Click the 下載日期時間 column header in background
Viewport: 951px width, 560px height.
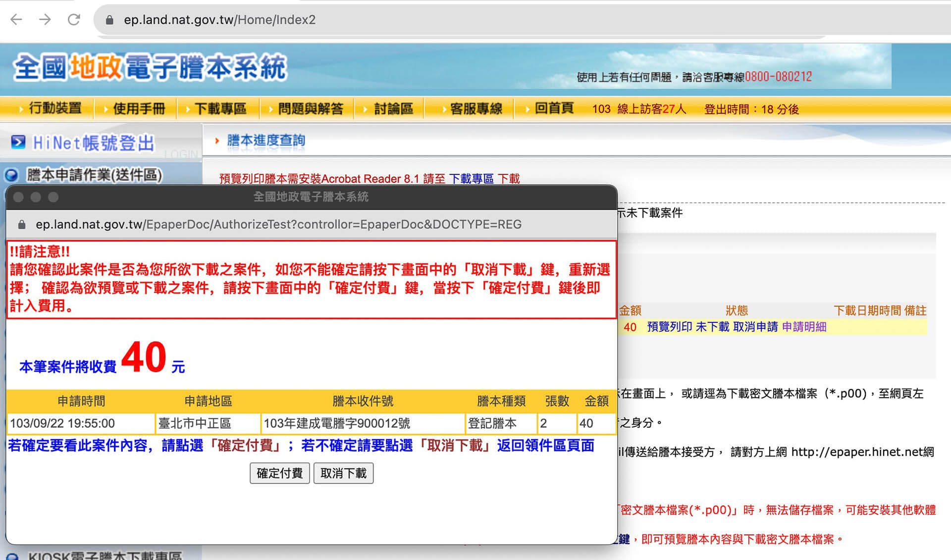coord(867,310)
